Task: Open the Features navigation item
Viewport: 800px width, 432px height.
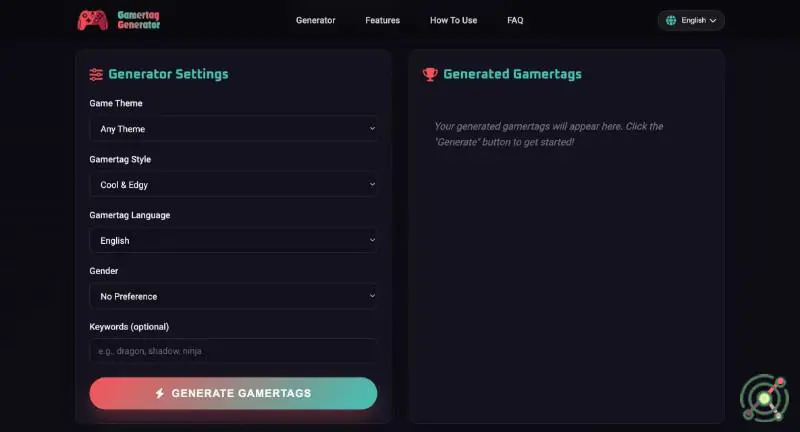Action: pyautogui.click(x=383, y=20)
